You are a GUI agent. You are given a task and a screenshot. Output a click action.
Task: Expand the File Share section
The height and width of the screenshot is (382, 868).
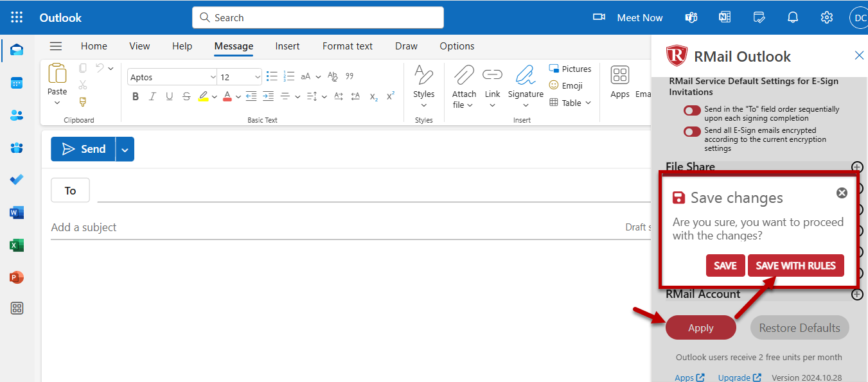click(856, 167)
